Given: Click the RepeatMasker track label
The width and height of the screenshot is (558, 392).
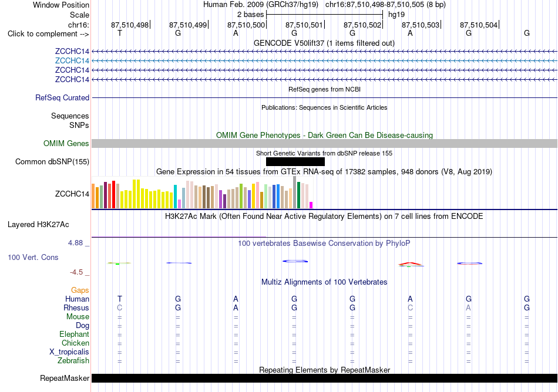Looking at the screenshot, I should point(65,378).
